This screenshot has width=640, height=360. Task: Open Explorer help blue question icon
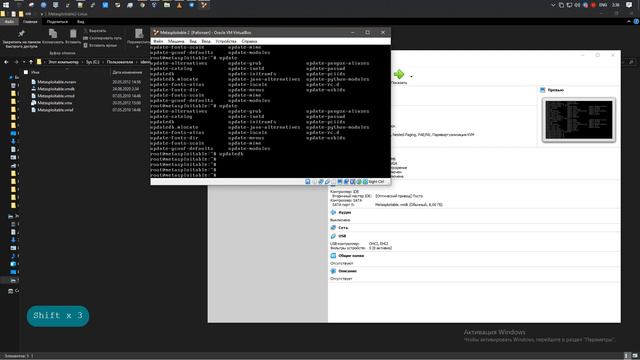(x=636, y=22)
